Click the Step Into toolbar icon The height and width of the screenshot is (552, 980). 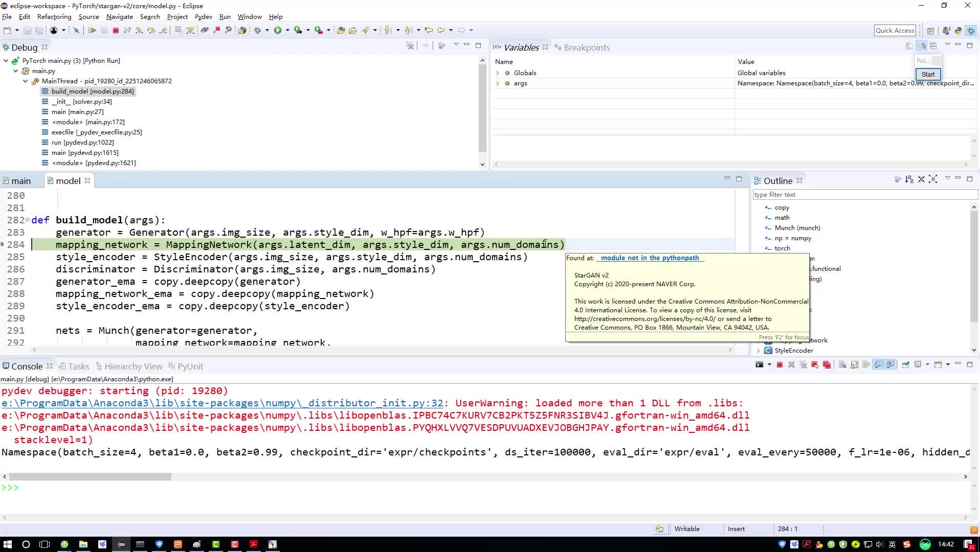click(x=139, y=31)
